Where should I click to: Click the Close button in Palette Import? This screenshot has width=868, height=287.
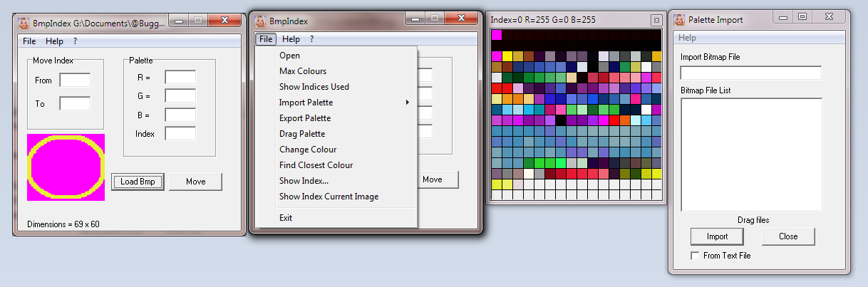coord(788,236)
